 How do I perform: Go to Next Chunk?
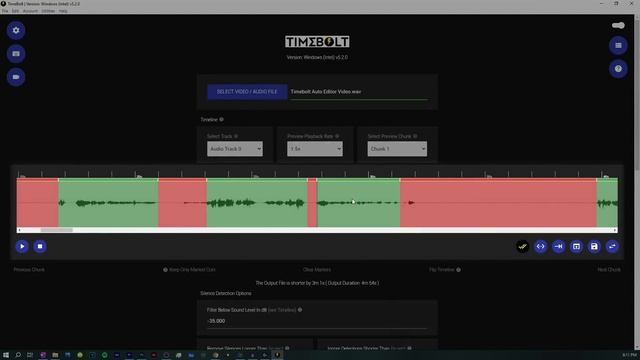pyautogui.click(x=609, y=270)
